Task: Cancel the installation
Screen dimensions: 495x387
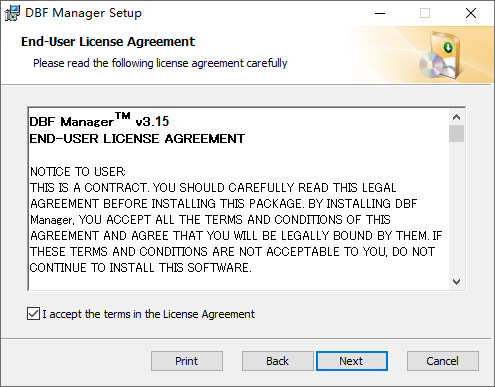Action: coord(443,361)
